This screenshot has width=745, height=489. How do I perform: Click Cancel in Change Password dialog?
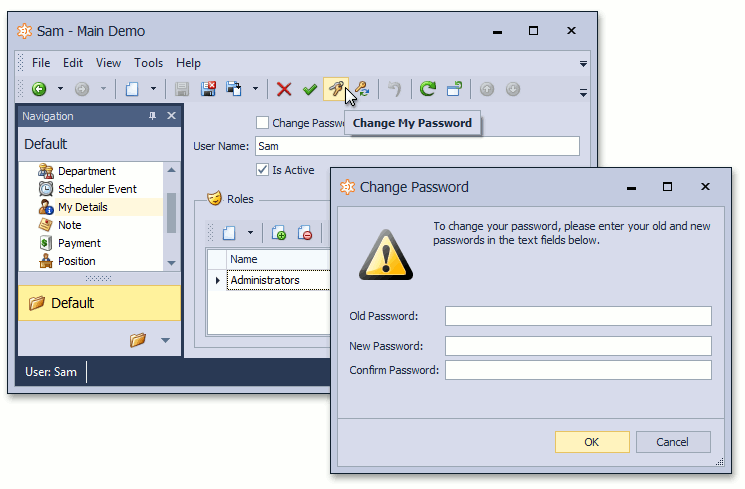point(673,442)
